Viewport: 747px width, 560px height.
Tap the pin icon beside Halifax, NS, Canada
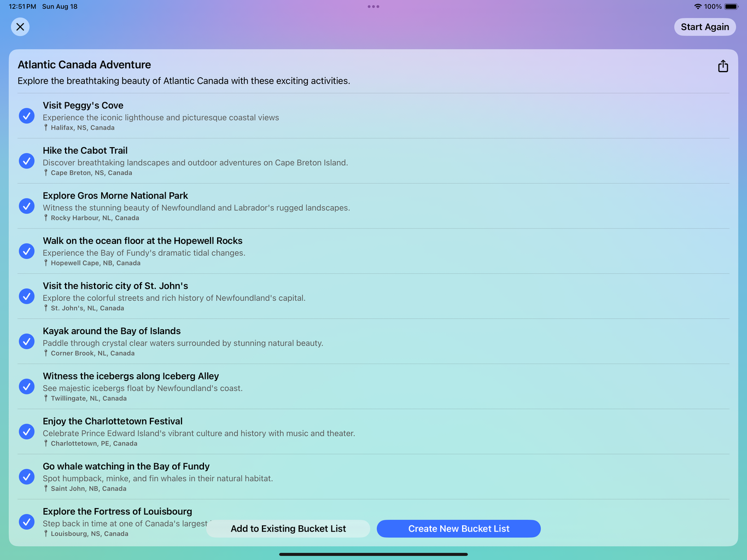pos(46,127)
